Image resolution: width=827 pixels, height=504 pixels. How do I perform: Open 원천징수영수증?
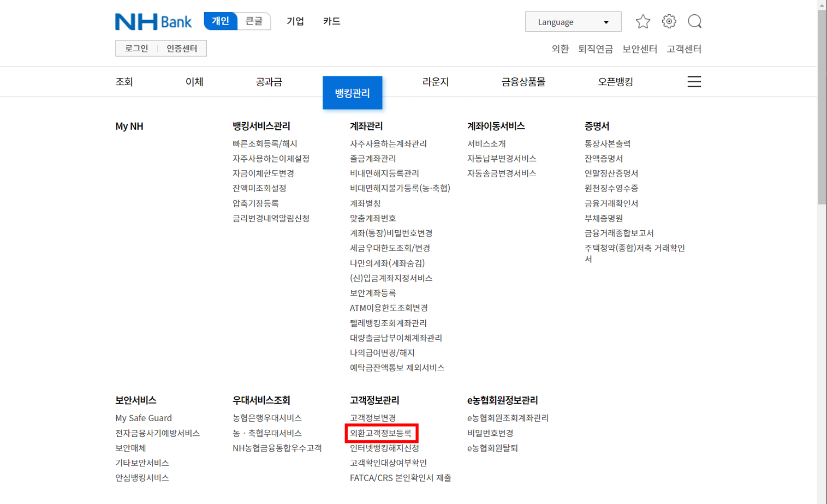(x=611, y=188)
